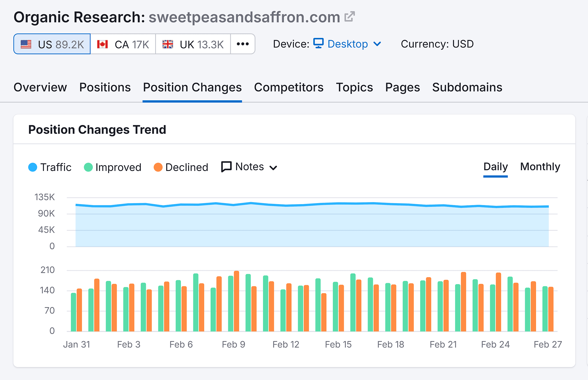Screen dimensions: 588x380
Task: Click the desktop device monitor icon
Action: [318, 43]
